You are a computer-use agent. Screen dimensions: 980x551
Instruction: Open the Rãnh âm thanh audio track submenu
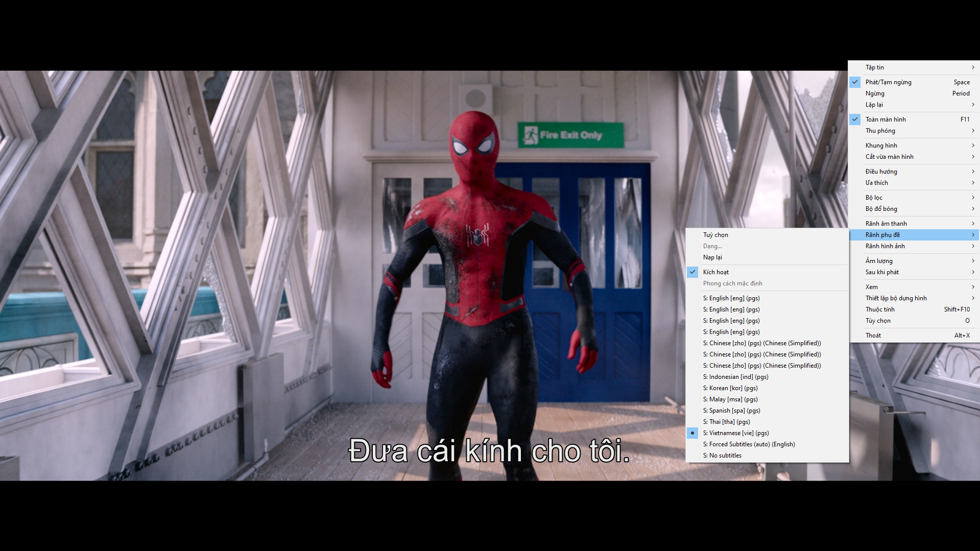point(914,224)
